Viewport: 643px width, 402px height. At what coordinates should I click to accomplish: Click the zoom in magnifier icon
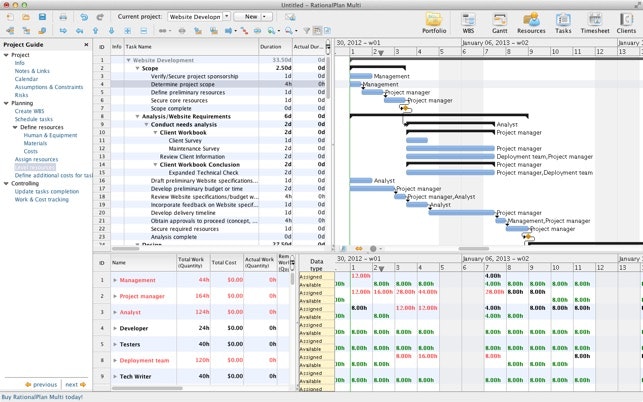click(271, 31)
